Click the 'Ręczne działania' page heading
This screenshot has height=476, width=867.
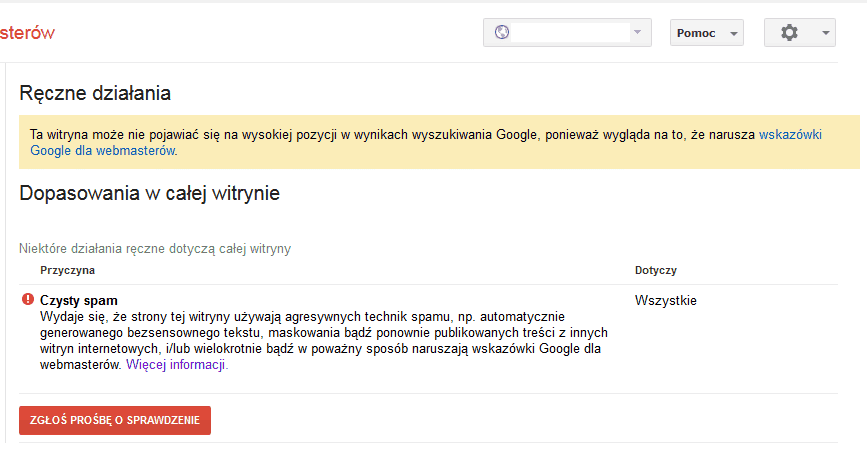pos(95,93)
